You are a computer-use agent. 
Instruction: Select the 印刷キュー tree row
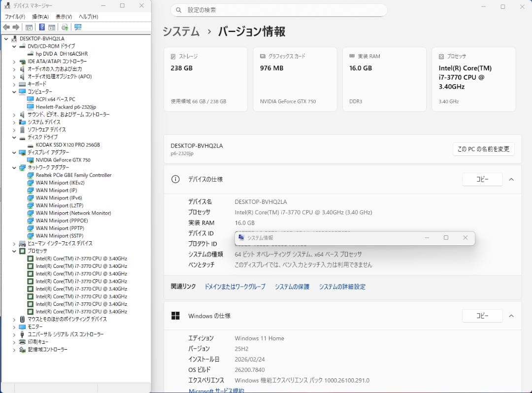coord(38,342)
